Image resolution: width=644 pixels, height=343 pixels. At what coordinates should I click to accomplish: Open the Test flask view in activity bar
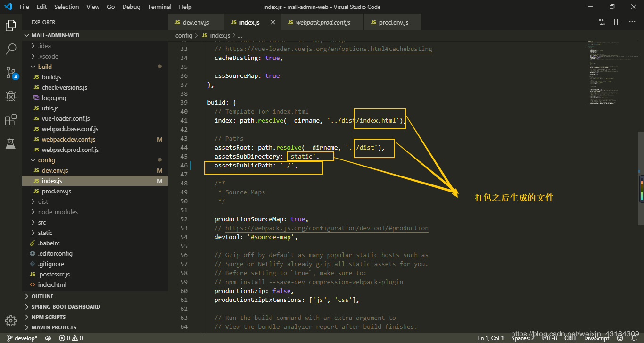[x=10, y=144]
